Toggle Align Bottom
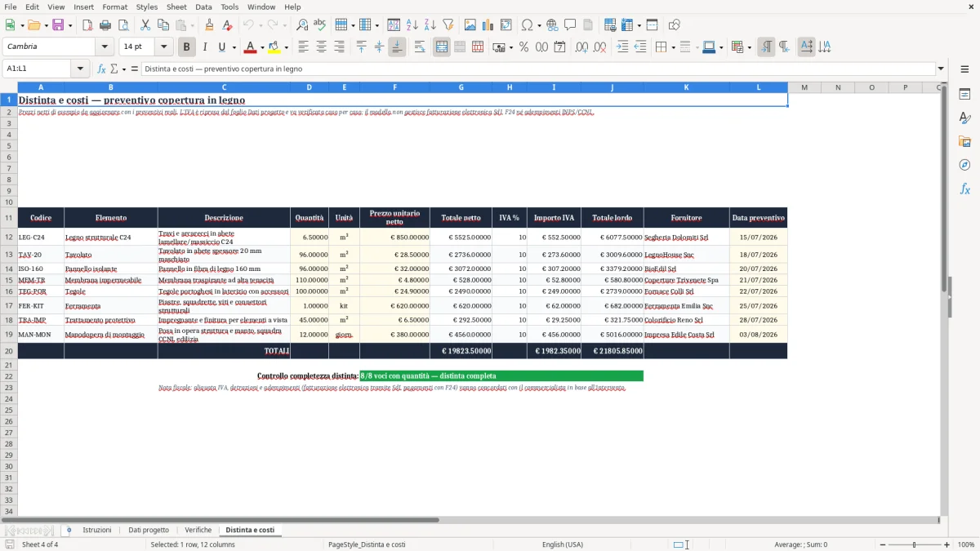This screenshot has height=551, width=980. point(397,47)
